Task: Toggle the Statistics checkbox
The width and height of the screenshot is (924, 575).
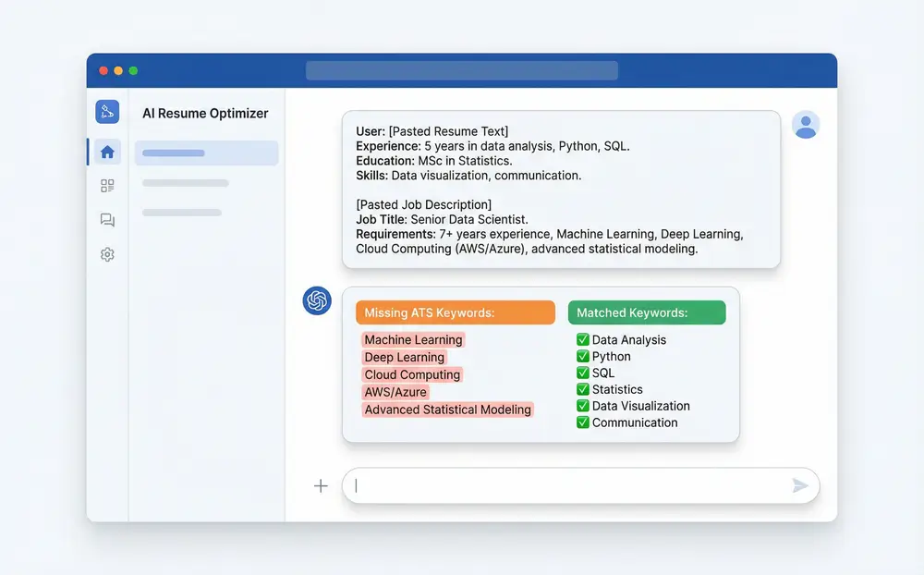Action: click(x=583, y=388)
